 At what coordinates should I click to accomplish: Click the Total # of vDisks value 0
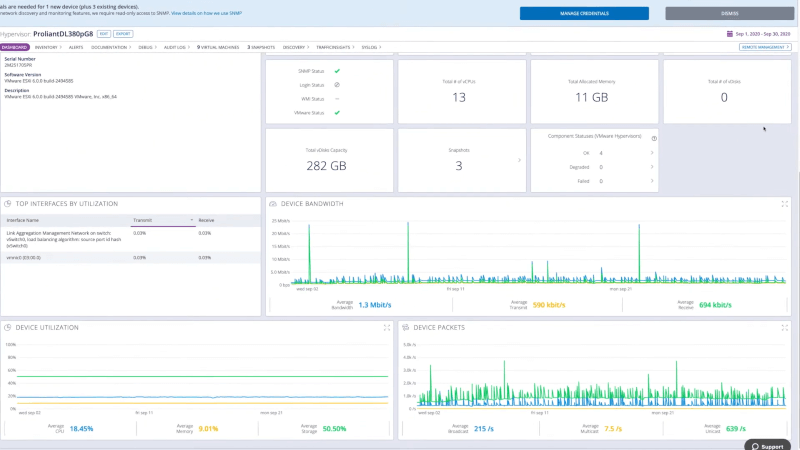[724, 97]
